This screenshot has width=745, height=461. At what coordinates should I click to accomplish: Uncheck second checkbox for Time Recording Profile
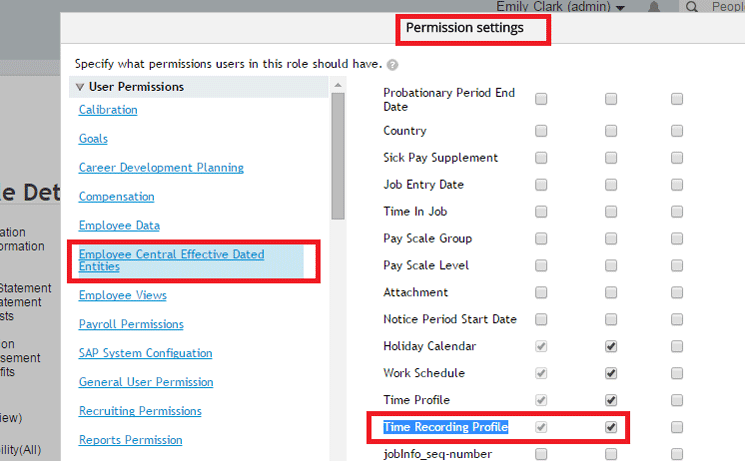tap(611, 428)
